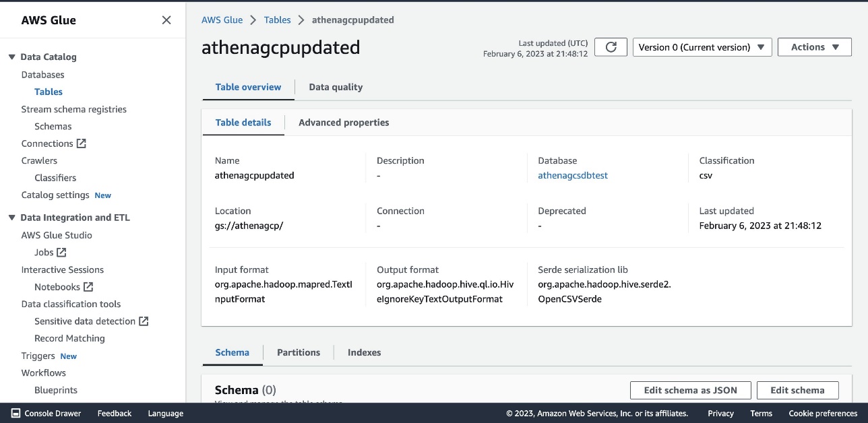Select the Schema tab

coord(232,352)
